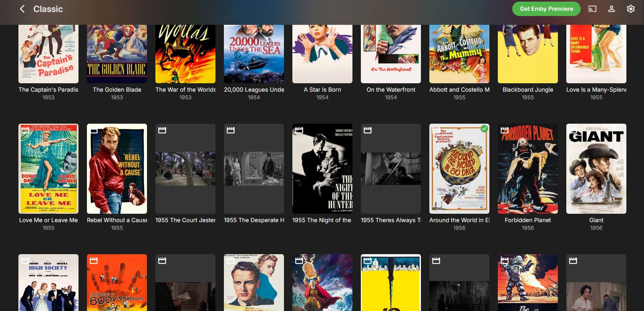Open the user profile icon

point(612,9)
